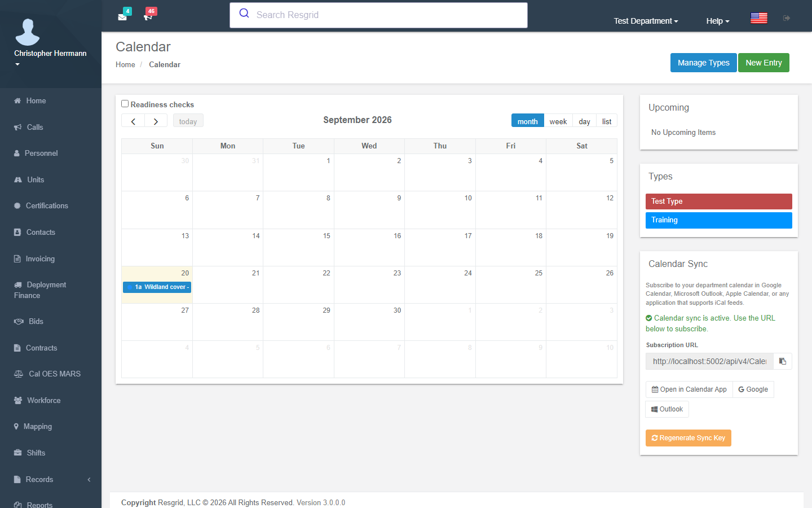
Task: Open the messages envelope icon
Action: 122,16
